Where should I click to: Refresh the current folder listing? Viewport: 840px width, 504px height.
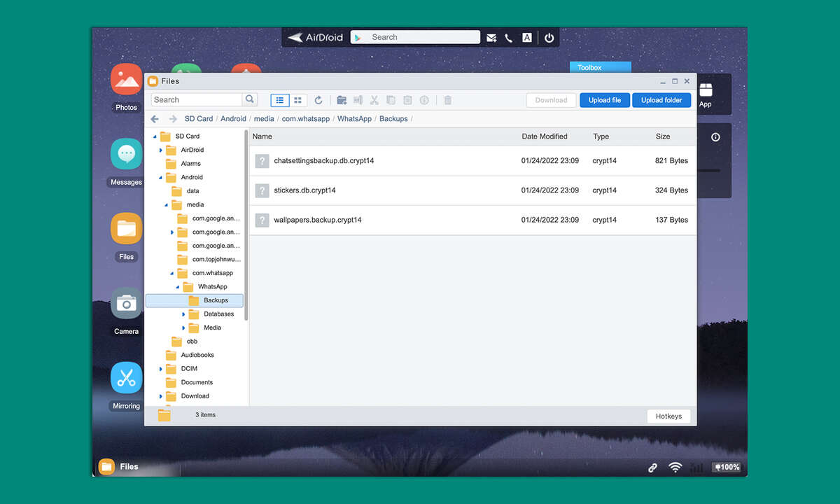(318, 100)
